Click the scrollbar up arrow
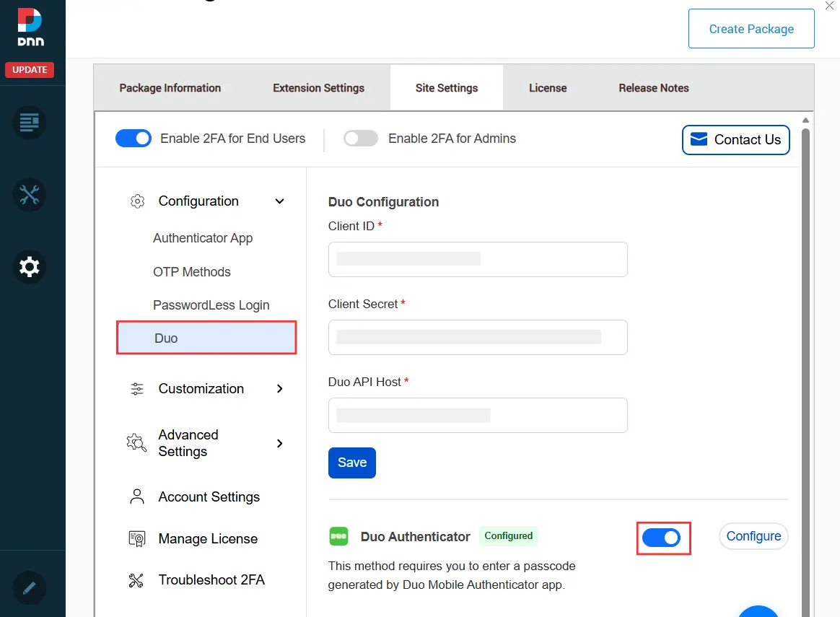 [805, 121]
